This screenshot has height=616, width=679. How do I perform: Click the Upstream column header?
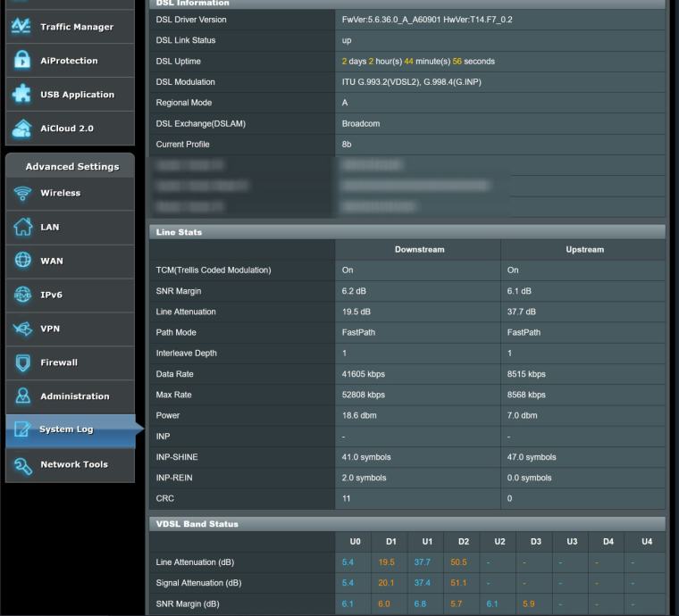pyautogui.click(x=584, y=250)
